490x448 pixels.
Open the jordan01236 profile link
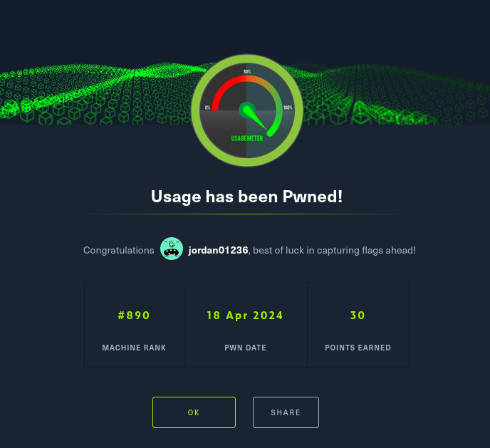tap(219, 250)
